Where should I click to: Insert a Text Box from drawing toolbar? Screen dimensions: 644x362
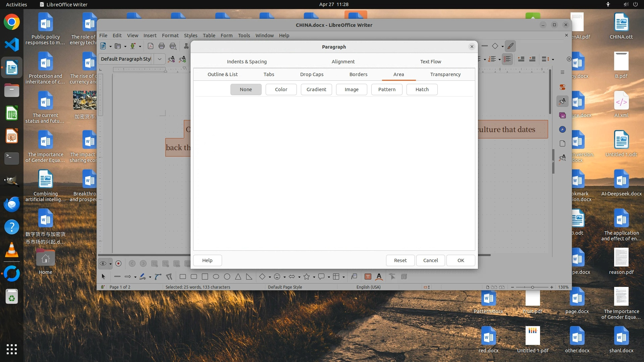pyautogui.click(x=368, y=277)
